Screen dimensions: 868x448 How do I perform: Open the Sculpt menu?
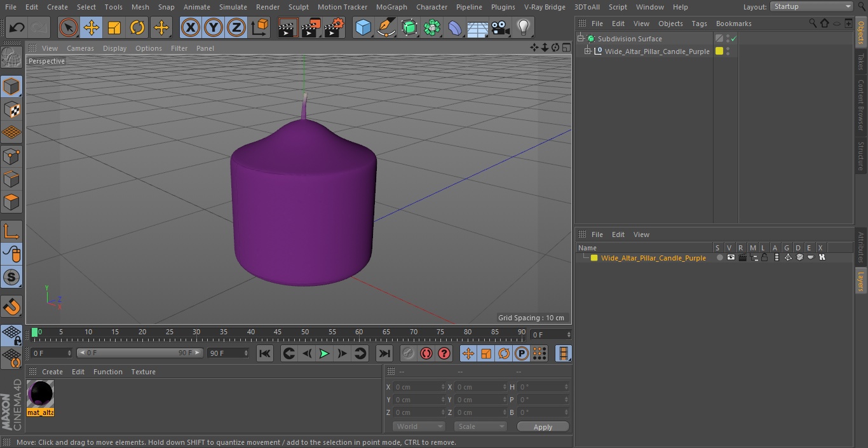coord(298,7)
